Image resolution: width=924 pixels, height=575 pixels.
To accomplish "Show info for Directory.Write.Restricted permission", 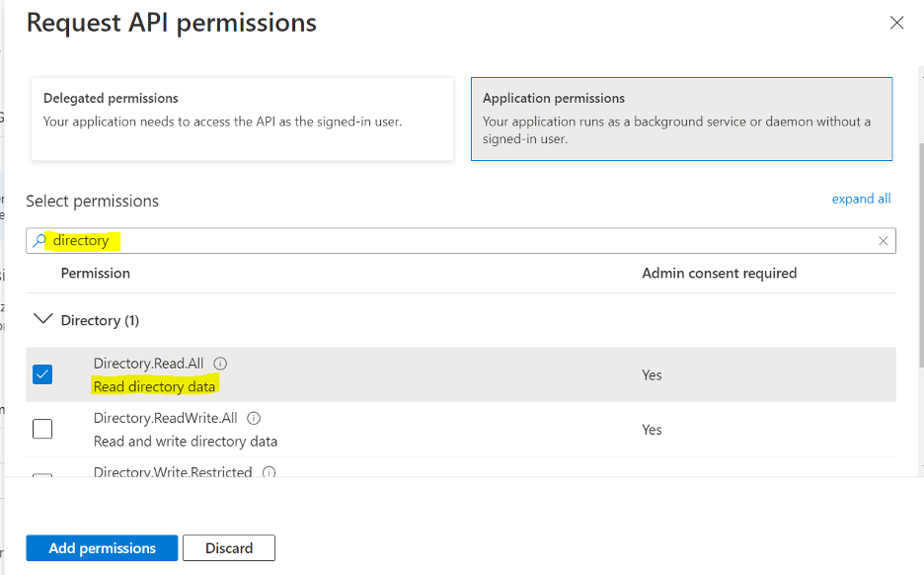I will [269, 472].
